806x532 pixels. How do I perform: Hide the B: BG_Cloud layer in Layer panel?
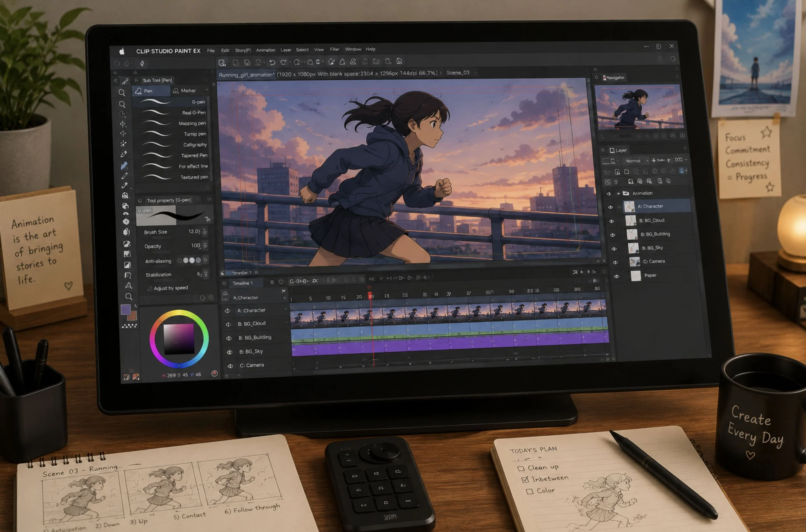click(x=612, y=221)
